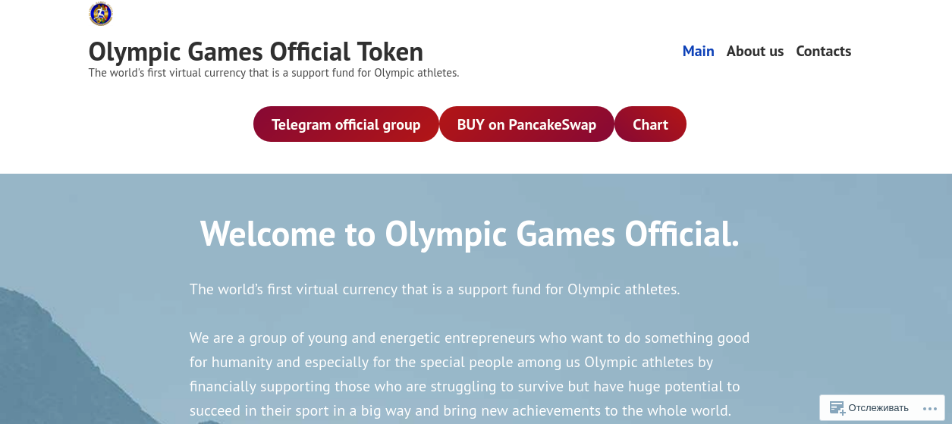
Task: Click the tagline under the site title
Action: [273, 73]
